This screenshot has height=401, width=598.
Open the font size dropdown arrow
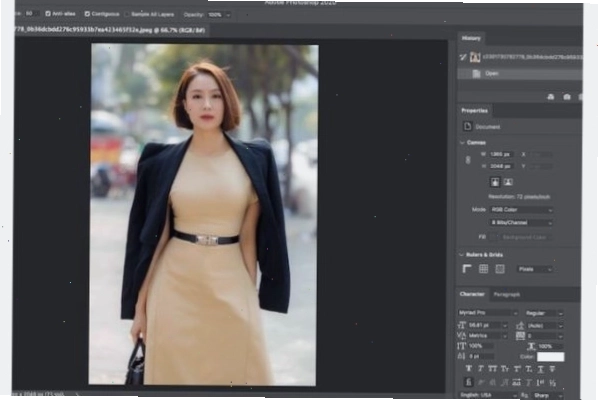click(505, 326)
